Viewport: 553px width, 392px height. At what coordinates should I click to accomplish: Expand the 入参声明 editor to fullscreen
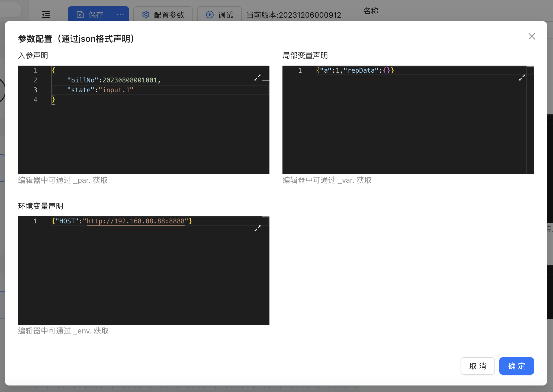tap(257, 78)
